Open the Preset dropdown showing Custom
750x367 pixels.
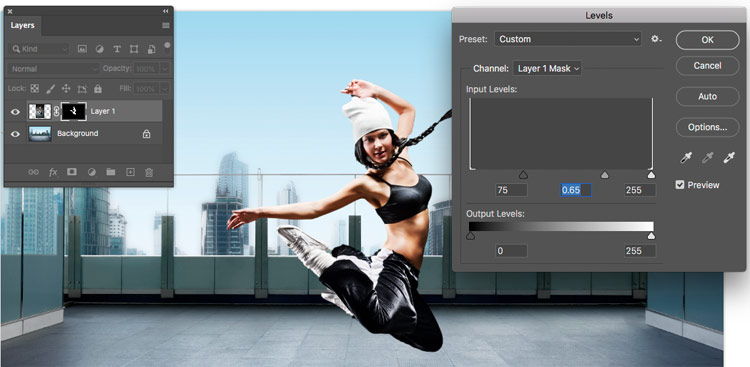568,39
